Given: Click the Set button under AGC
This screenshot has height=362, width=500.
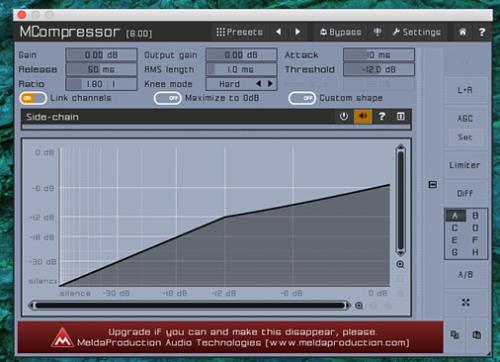Looking at the screenshot, I should 465,137.
